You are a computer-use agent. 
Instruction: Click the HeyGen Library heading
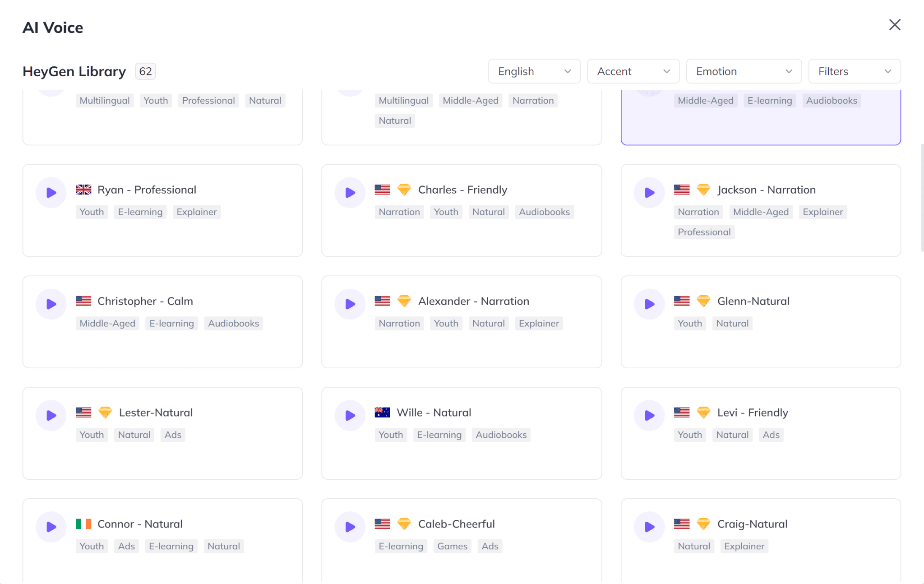[74, 71]
